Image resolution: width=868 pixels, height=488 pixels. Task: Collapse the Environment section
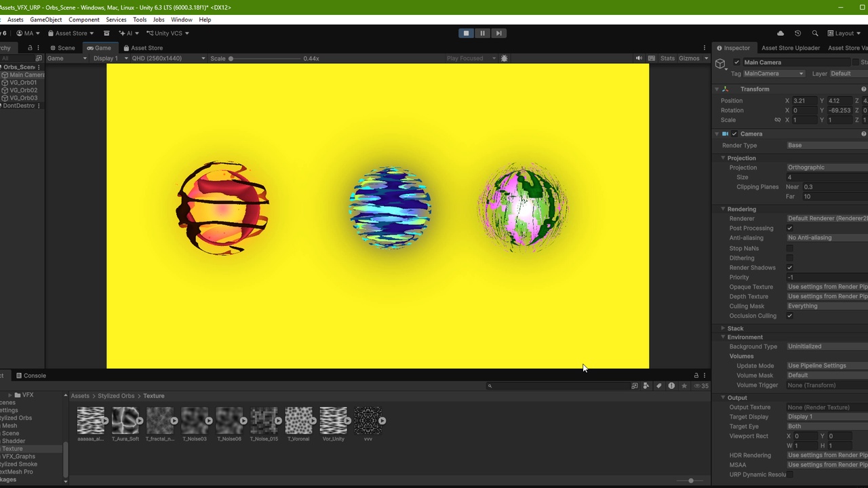tap(723, 337)
